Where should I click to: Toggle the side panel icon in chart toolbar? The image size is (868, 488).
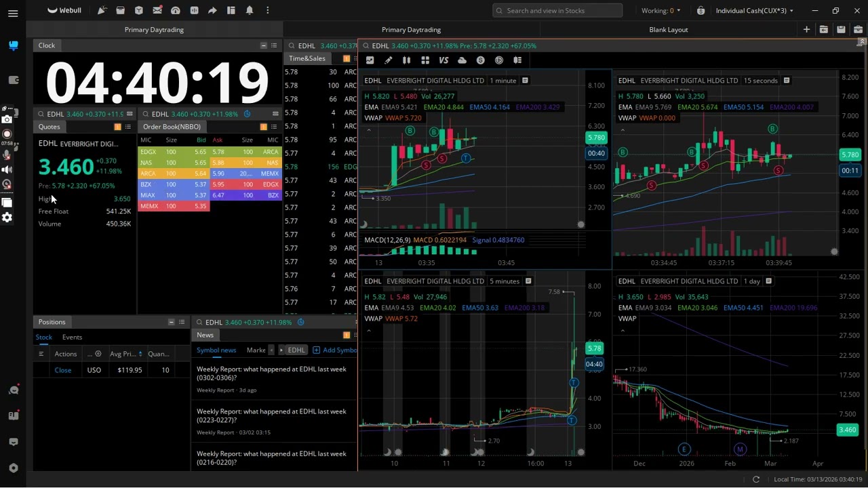click(x=517, y=60)
